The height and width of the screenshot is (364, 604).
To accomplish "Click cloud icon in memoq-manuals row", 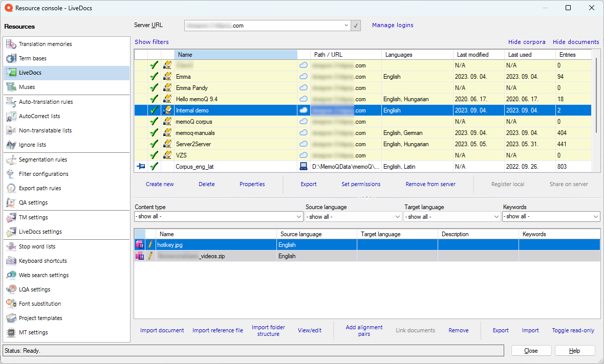I will 304,133.
